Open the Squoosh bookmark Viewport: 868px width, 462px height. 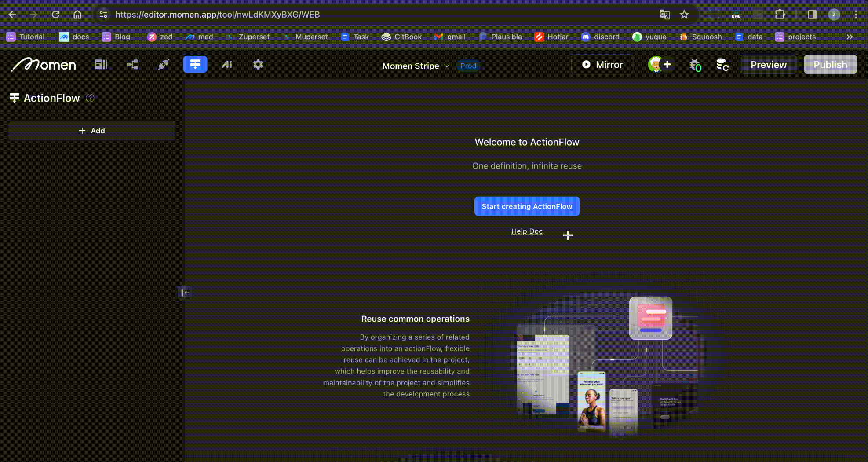coord(700,37)
